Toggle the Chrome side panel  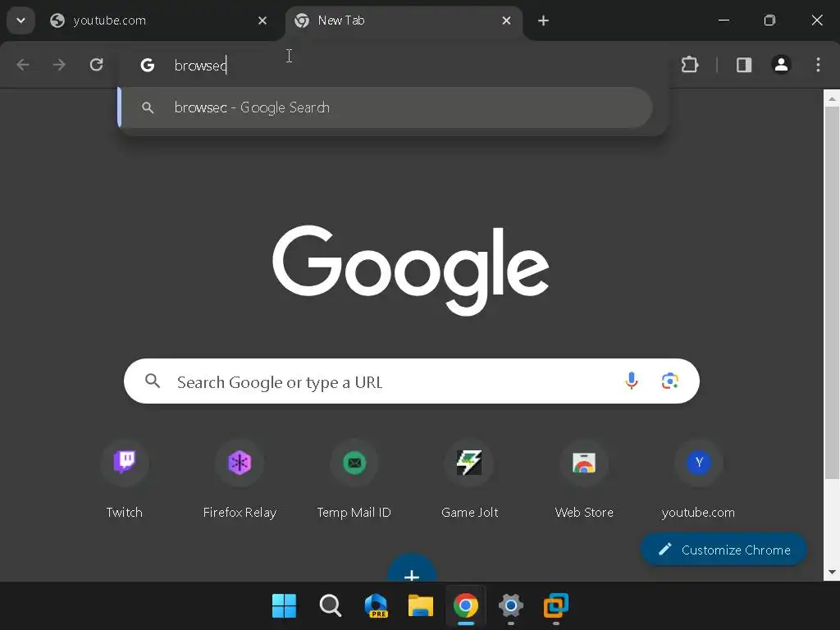743,65
